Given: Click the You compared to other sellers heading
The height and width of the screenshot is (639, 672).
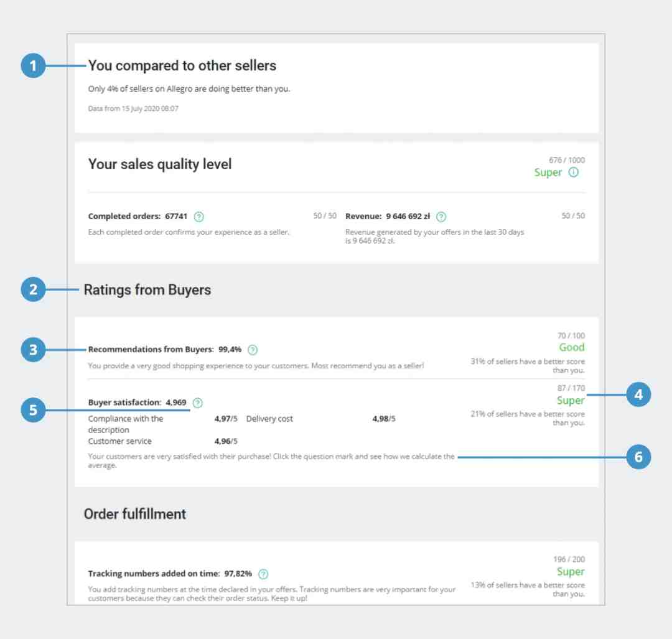Looking at the screenshot, I should [x=182, y=65].
